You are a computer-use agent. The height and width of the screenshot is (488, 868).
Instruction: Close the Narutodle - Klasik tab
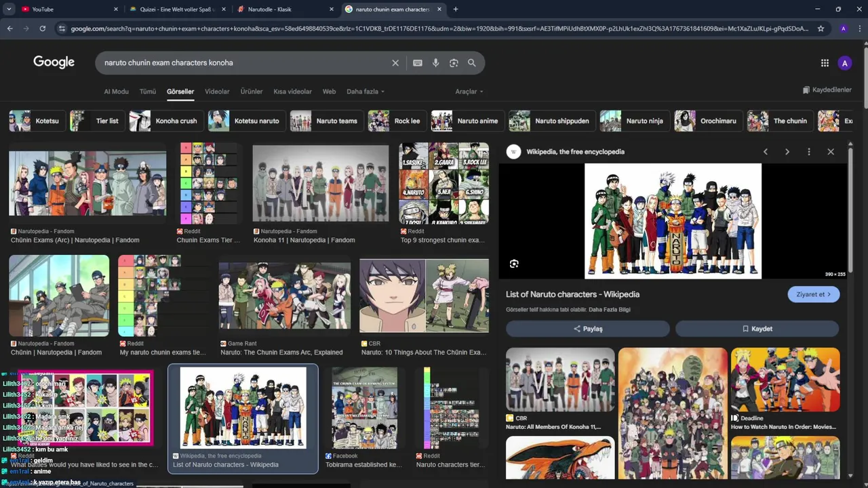point(332,9)
